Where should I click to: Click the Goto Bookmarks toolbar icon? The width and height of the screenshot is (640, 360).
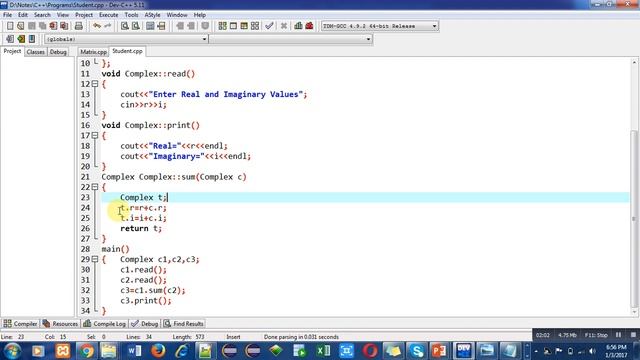(x=31, y=39)
